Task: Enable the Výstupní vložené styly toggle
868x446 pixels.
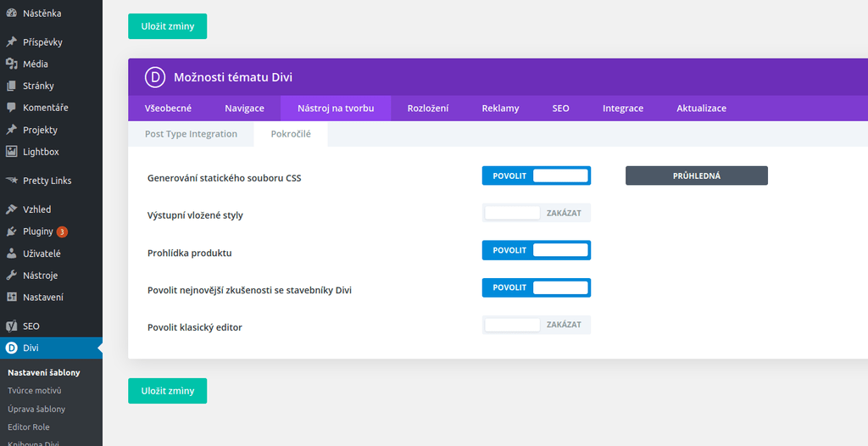Action: 537,213
